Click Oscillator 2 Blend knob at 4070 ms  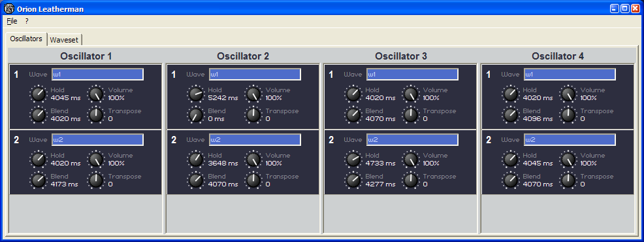(x=196, y=181)
